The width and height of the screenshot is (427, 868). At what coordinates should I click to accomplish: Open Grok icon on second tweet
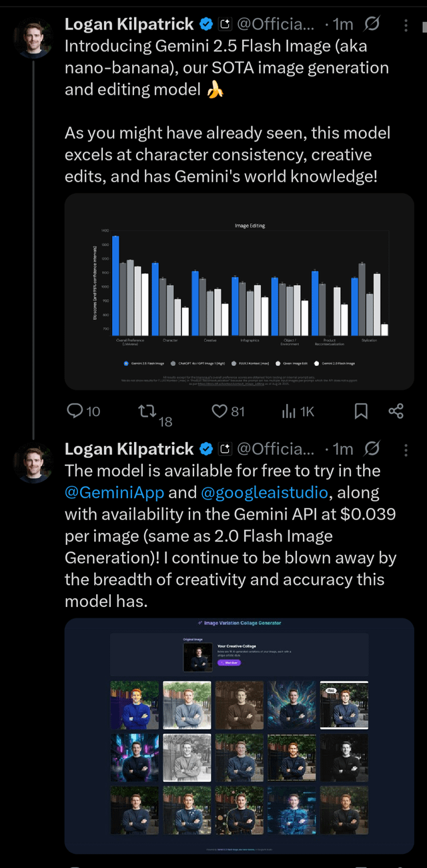(373, 449)
